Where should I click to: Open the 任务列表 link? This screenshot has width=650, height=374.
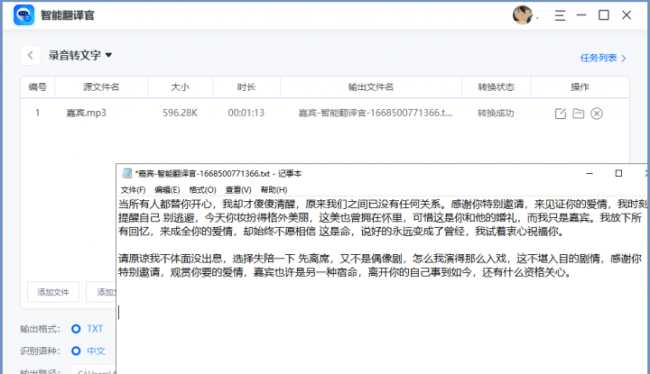tap(603, 58)
